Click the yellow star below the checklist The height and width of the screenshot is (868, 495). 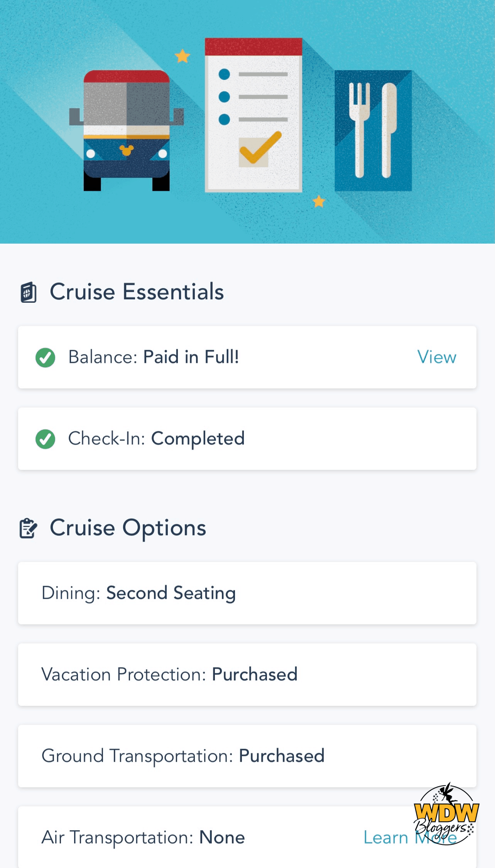click(319, 202)
